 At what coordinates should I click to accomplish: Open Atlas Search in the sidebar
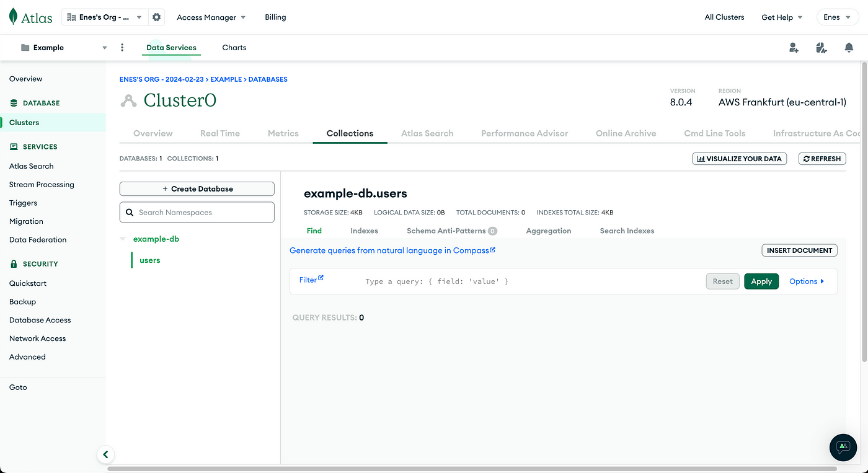click(x=32, y=166)
